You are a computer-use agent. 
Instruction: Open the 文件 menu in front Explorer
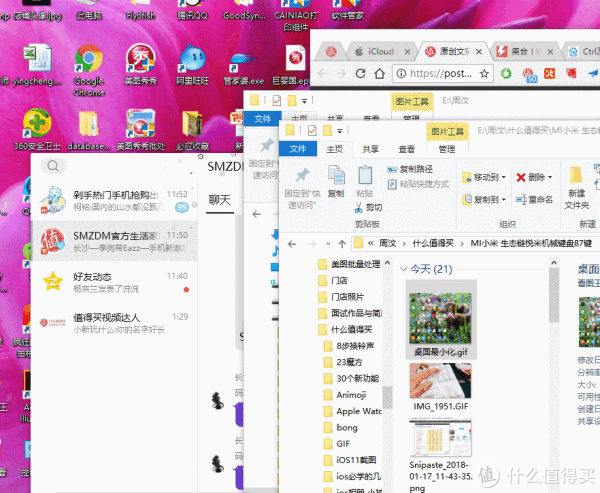(298, 149)
